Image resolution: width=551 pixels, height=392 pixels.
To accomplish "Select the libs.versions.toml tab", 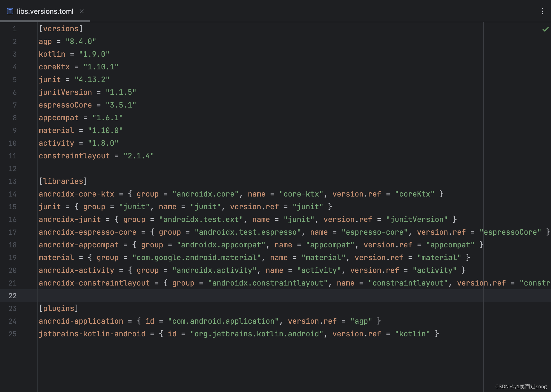I will [45, 11].
